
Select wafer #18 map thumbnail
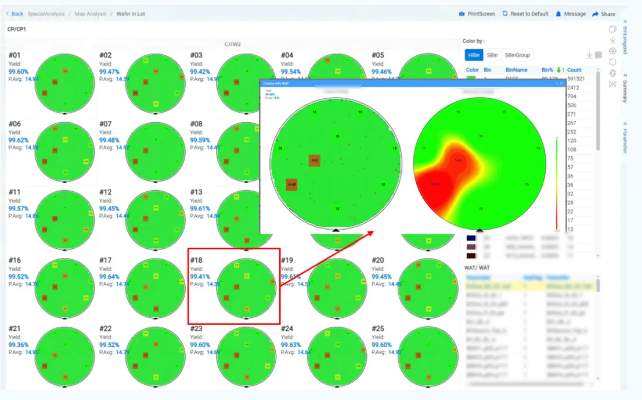pos(244,287)
